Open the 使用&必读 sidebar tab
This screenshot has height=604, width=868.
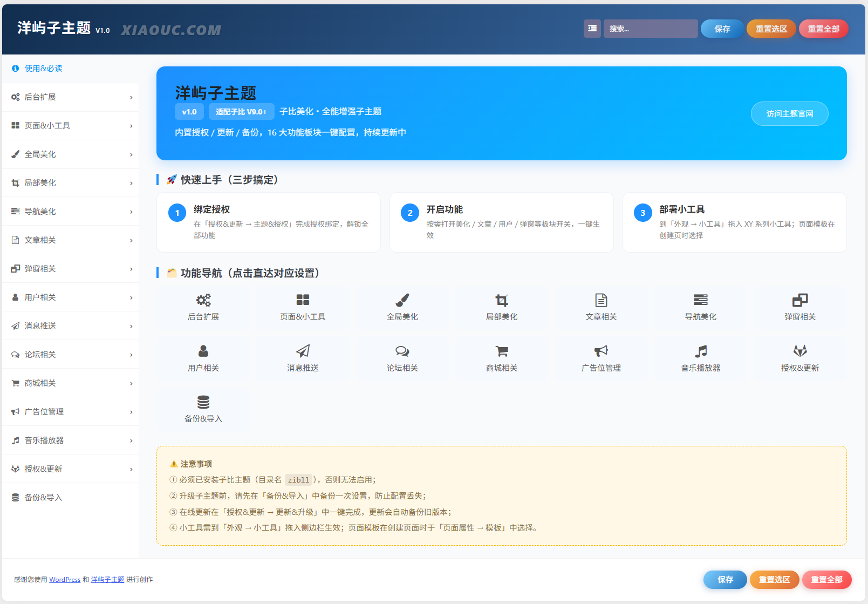70,69
